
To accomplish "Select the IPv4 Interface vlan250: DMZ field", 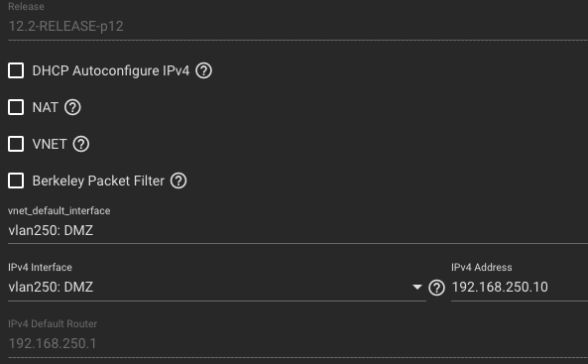I will 217,287.
